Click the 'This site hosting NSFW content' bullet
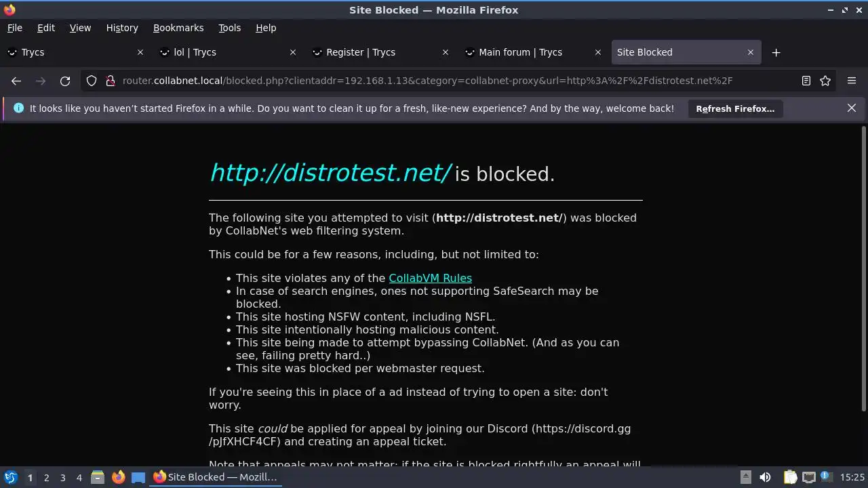 [366, 317]
